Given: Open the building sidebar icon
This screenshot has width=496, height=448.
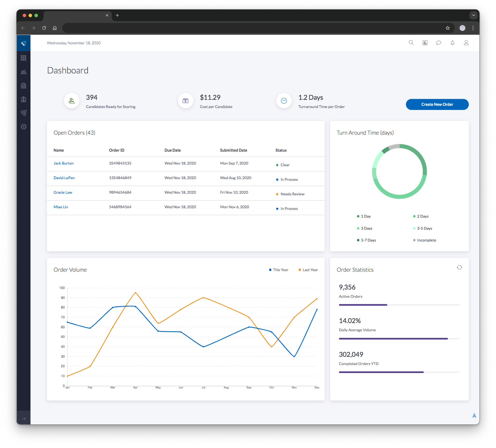Looking at the screenshot, I should click(x=24, y=86).
